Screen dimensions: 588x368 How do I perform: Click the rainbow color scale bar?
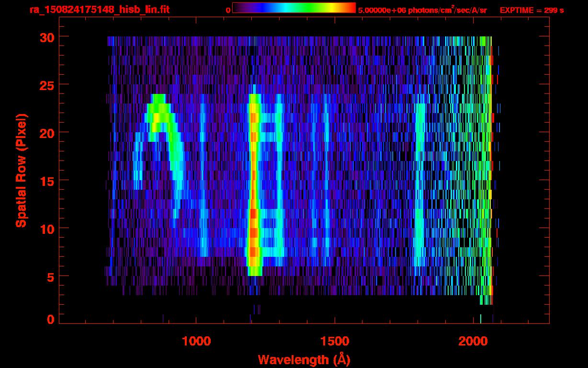pos(294,8)
